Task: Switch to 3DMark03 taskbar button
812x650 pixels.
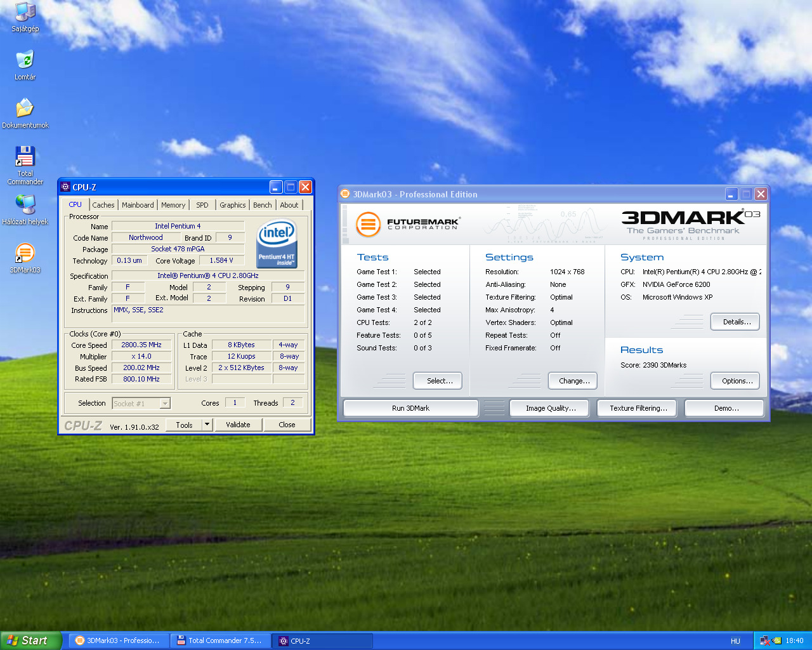Action: 119,640
